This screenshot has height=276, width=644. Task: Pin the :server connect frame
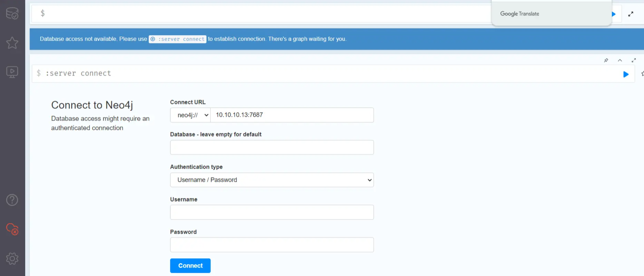coord(606,60)
